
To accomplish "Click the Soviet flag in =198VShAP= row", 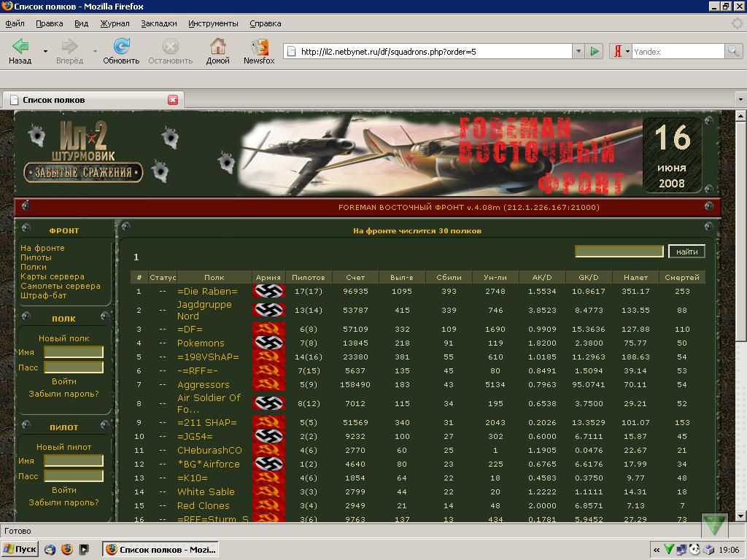I will 268,357.
